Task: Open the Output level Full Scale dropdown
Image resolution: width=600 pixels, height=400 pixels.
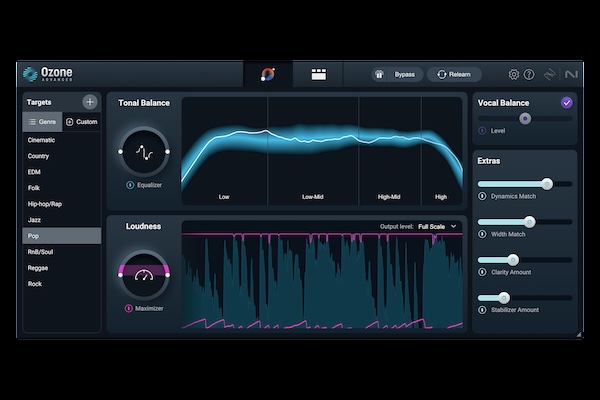Action: tap(437, 227)
